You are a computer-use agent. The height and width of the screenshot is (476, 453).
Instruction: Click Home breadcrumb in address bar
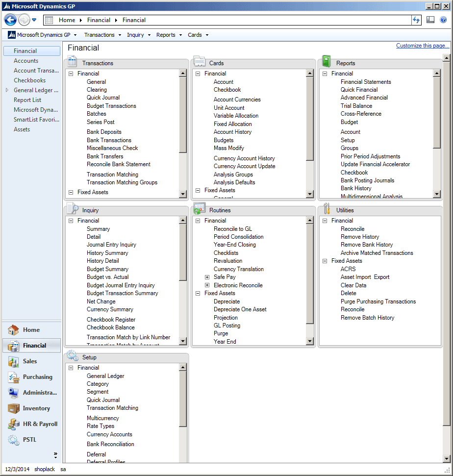(x=67, y=20)
